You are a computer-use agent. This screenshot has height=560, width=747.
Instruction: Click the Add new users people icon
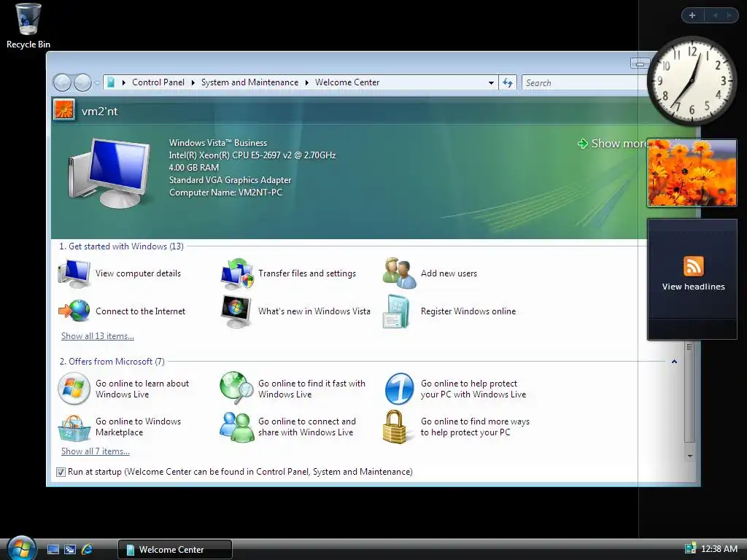pos(399,273)
